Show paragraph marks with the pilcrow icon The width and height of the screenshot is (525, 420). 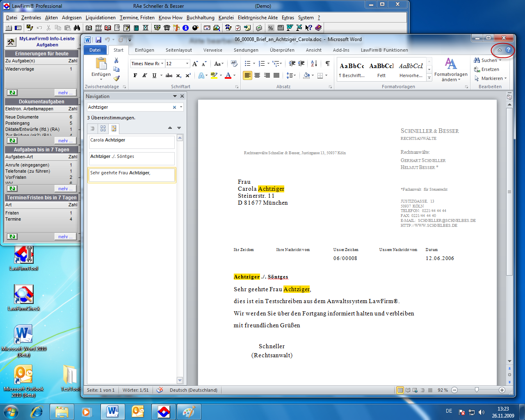[327, 64]
